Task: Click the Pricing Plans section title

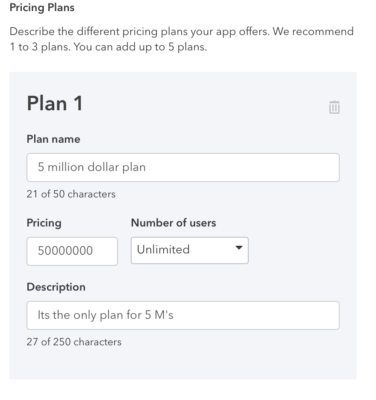Action: pos(42,7)
